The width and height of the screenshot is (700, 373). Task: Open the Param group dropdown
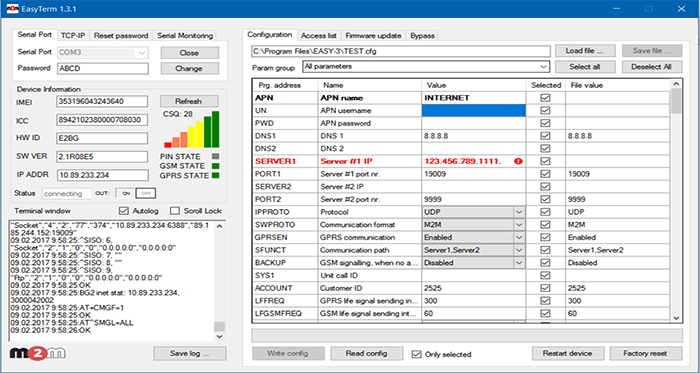[x=425, y=67]
